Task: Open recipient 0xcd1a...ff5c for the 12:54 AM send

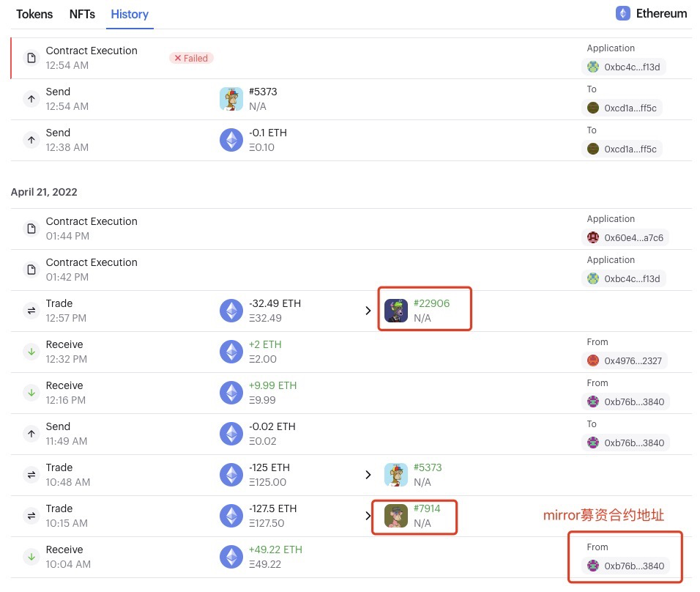Action: (622, 108)
